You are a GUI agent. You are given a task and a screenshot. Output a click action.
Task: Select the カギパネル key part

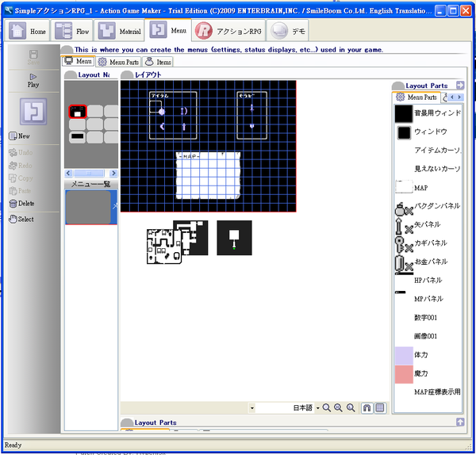428,244
